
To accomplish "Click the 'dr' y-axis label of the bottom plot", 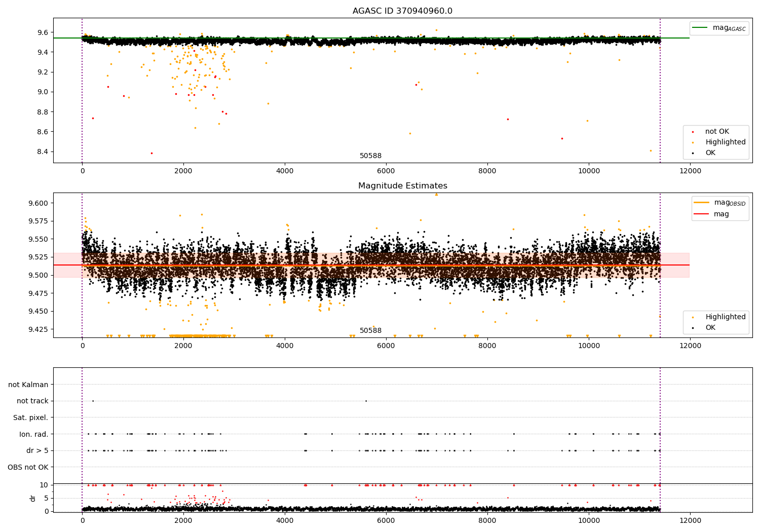I will coord(33,498).
